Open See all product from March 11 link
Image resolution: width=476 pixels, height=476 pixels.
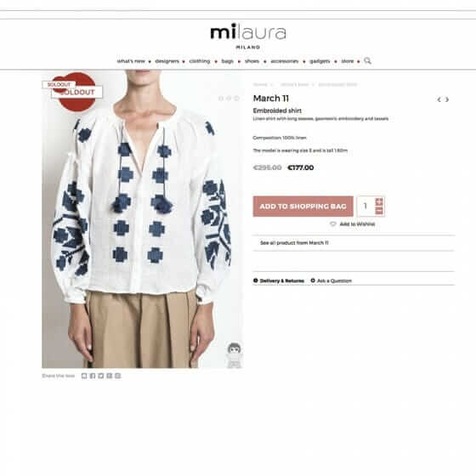(294, 243)
